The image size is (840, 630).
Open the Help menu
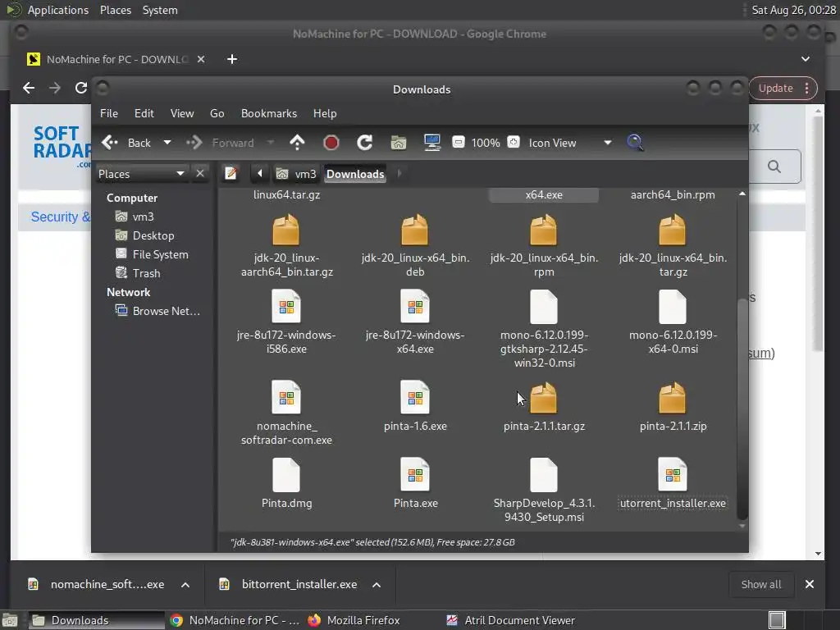325,113
